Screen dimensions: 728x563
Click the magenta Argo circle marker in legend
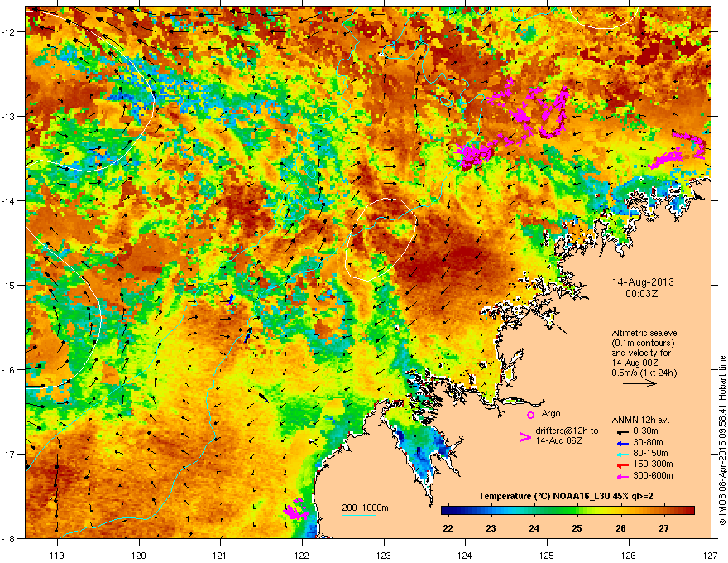tap(530, 415)
